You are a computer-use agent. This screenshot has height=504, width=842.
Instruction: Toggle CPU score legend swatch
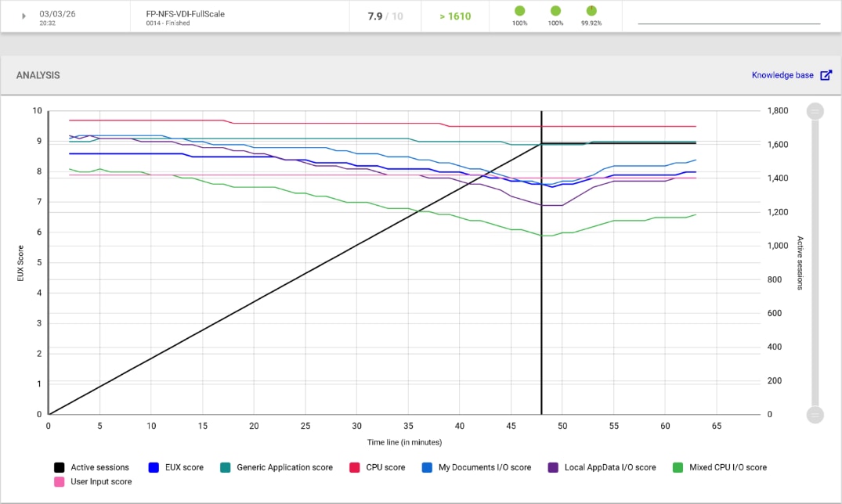point(354,467)
